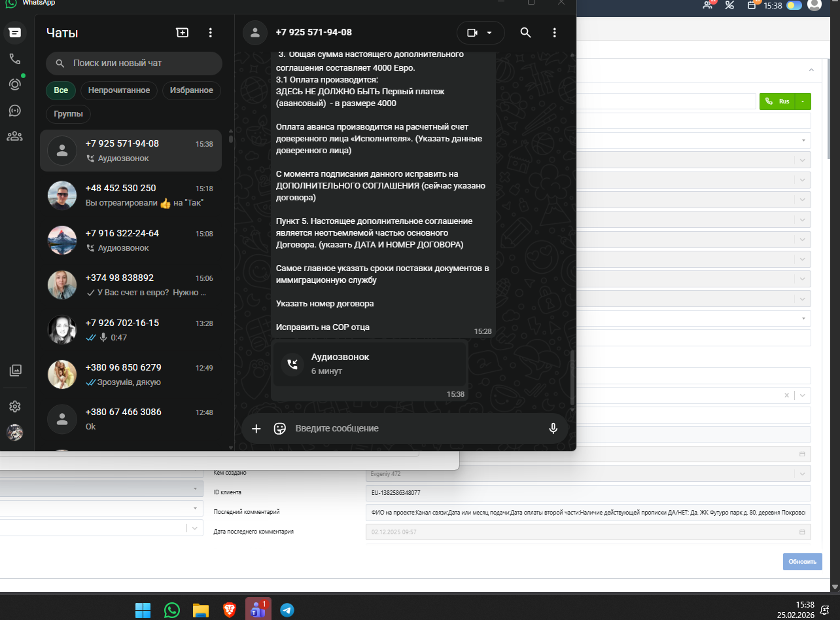Open the user profile avatar in CRM header
The width and height of the screenshot is (840, 620).
click(814, 5)
